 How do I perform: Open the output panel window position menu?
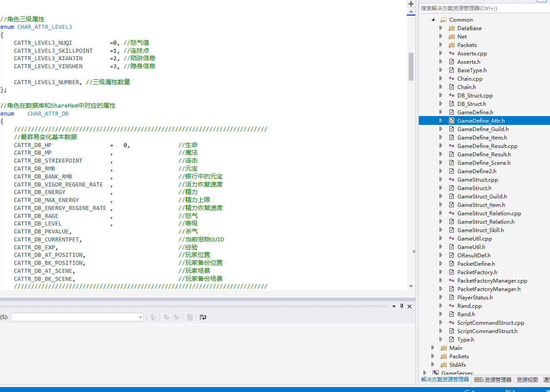point(394,306)
